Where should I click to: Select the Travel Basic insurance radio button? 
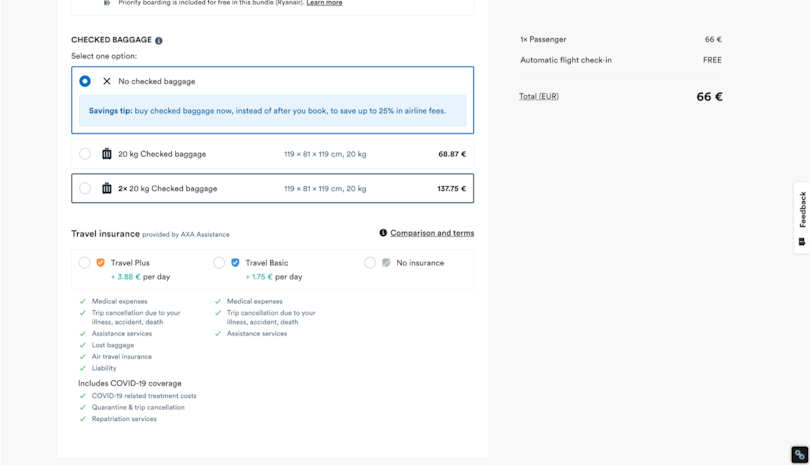click(219, 263)
